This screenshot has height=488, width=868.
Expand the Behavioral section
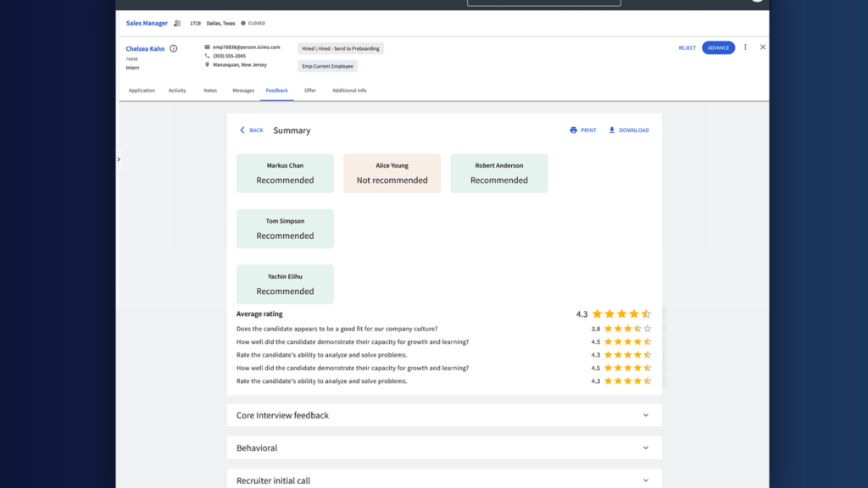coord(645,448)
